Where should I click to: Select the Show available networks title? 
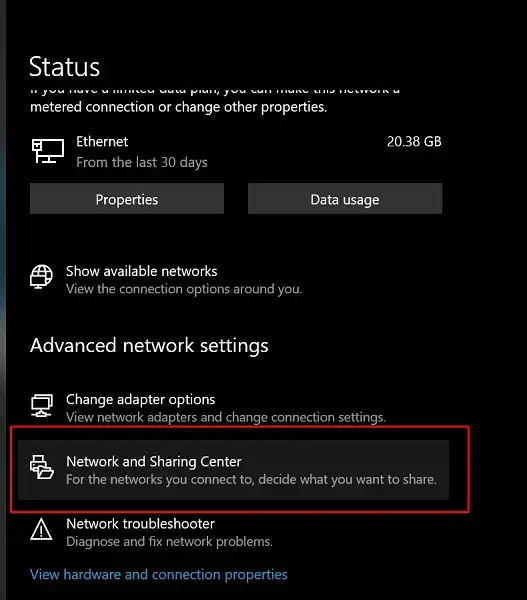point(142,271)
